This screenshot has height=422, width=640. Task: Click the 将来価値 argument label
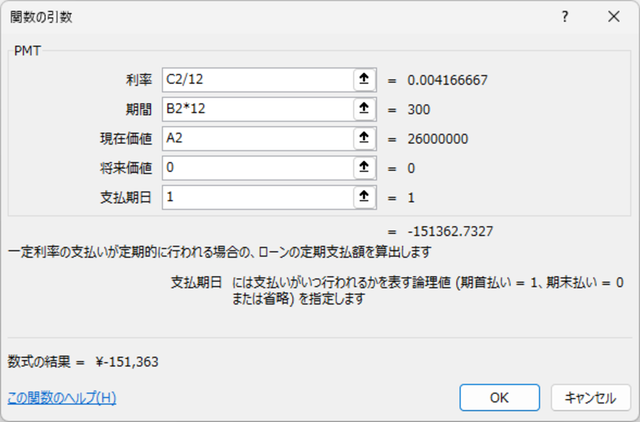[126, 168]
